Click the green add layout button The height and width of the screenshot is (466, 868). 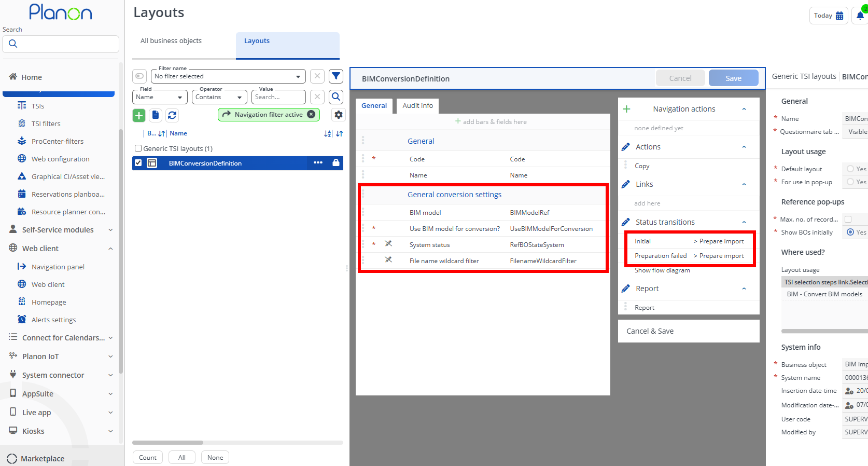[x=139, y=115]
